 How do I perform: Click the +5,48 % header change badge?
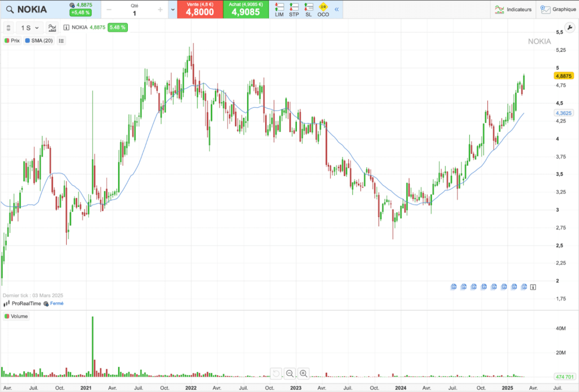click(80, 12)
